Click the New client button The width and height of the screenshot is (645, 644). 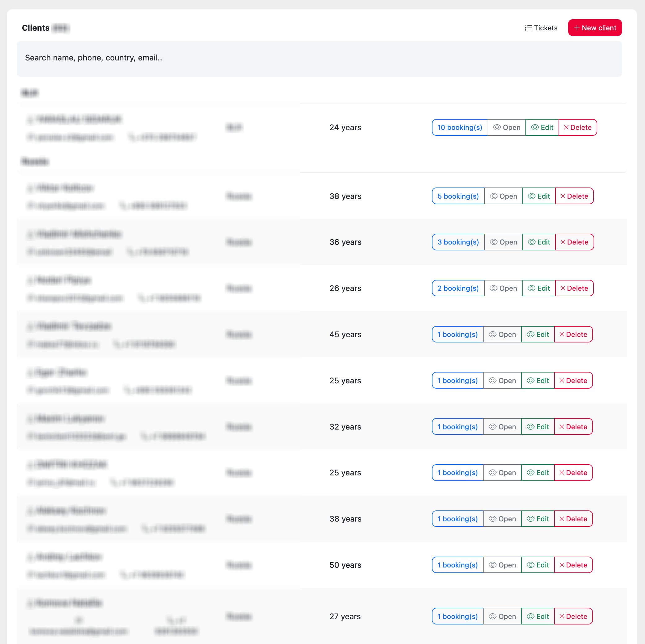coord(595,28)
